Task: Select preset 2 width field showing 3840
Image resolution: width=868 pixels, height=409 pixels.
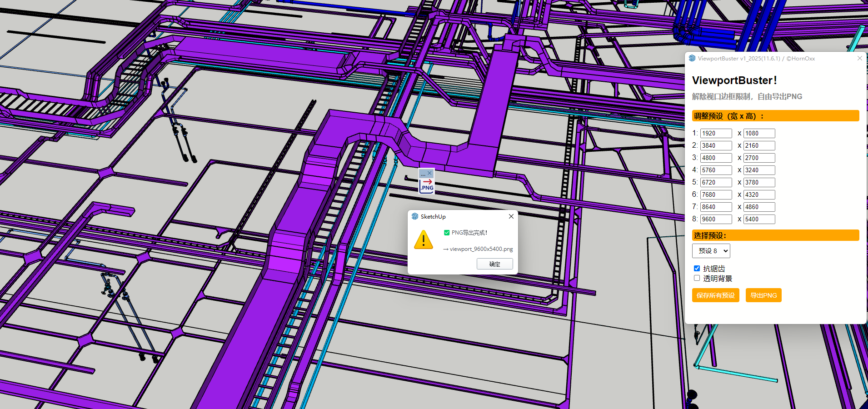Action: [x=716, y=146]
